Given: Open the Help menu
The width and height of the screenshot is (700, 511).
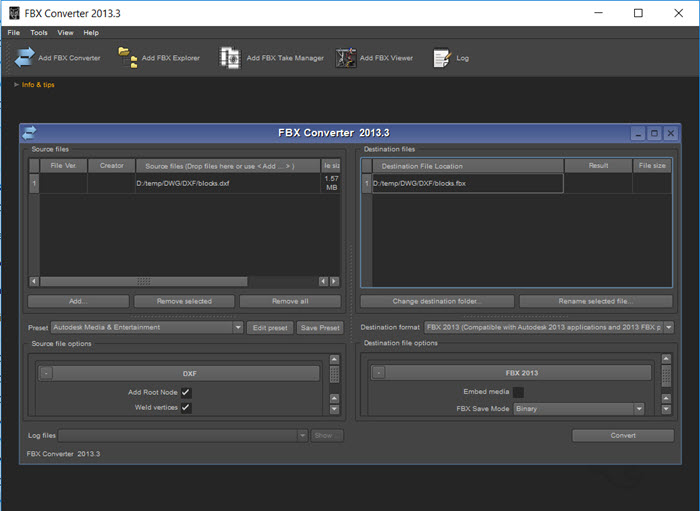Looking at the screenshot, I should pyautogui.click(x=91, y=33).
